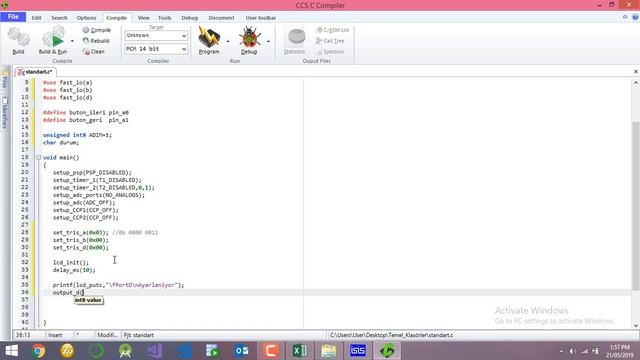This screenshot has height=360, width=640.
Task: Open the User toolbar tab
Action: click(x=261, y=18)
